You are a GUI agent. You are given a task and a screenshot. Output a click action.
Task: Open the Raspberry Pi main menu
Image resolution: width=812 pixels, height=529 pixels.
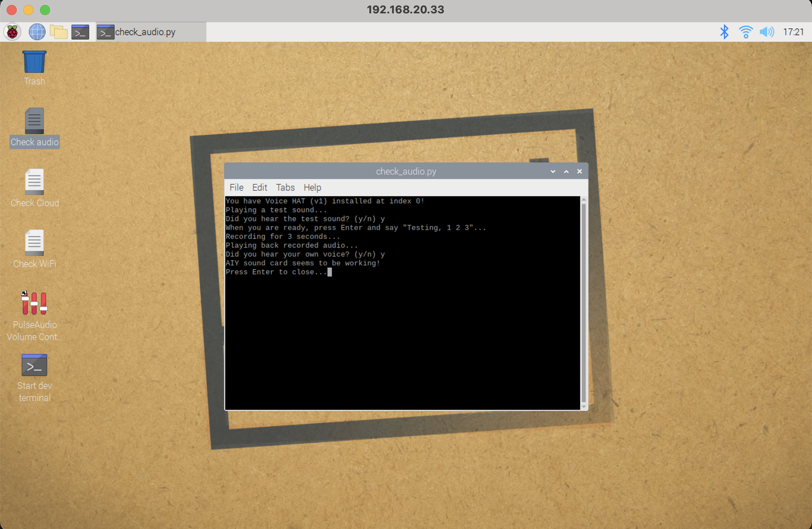coord(13,32)
